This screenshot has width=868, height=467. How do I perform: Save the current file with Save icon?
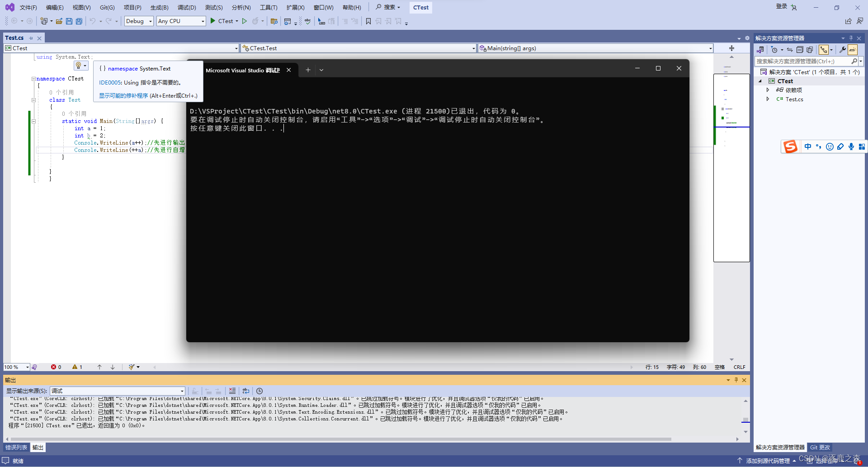(69, 21)
